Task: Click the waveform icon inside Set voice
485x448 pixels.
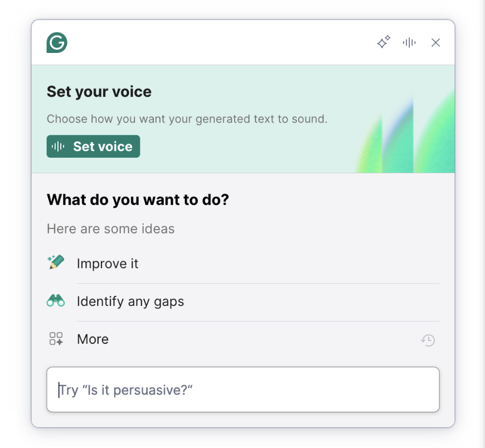Action: (58, 147)
